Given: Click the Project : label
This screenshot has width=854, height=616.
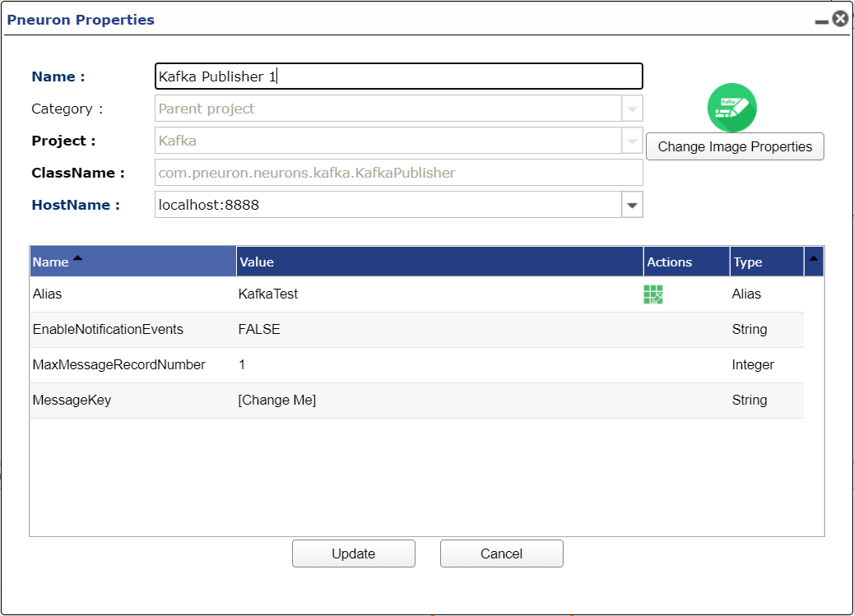Looking at the screenshot, I should tap(63, 141).
